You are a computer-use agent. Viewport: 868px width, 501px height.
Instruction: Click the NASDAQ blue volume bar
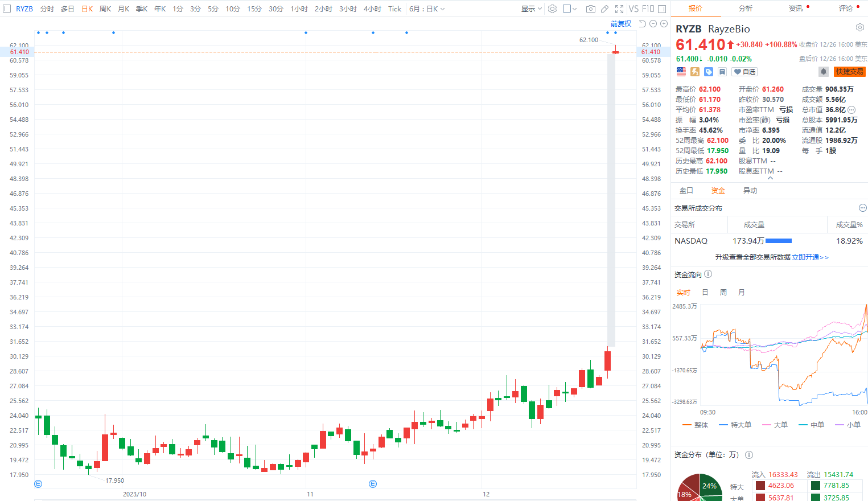click(779, 241)
